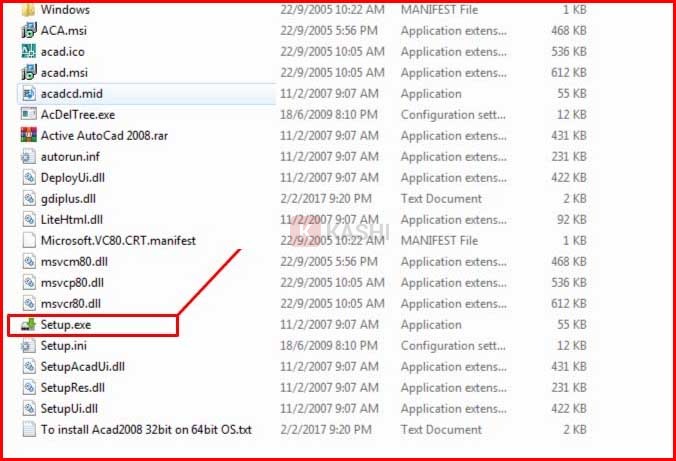The image size is (676, 461).
Task: Click the SetupUi.dll file icon
Action: click(29, 408)
